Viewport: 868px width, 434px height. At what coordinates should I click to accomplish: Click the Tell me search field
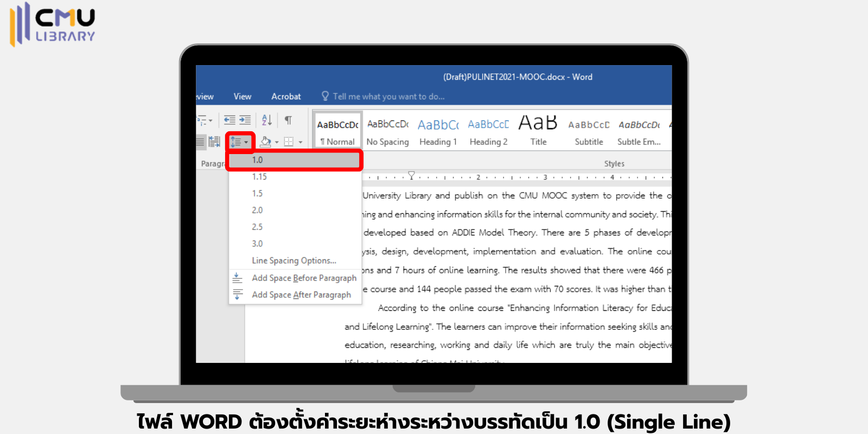coord(388,97)
